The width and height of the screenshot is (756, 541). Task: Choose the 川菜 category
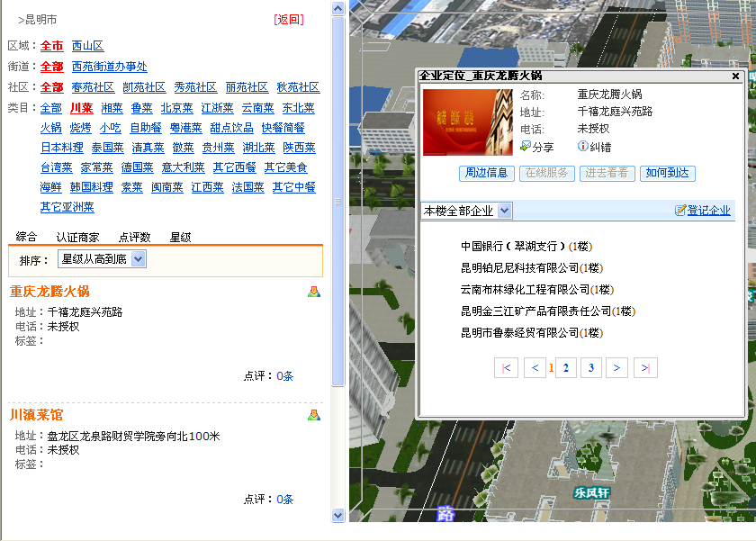click(x=82, y=108)
